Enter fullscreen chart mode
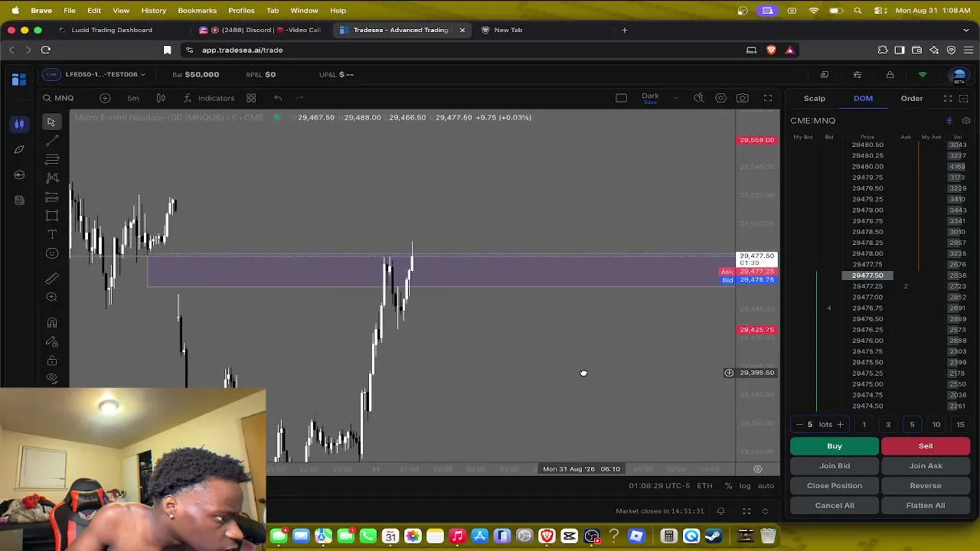Image resolution: width=980 pixels, height=551 pixels. coord(768,98)
